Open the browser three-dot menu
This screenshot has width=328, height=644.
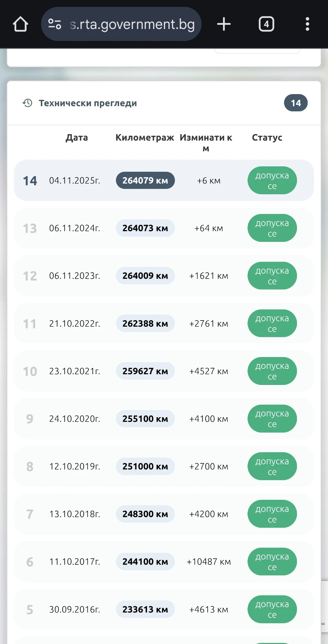pyautogui.click(x=307, y=24)
